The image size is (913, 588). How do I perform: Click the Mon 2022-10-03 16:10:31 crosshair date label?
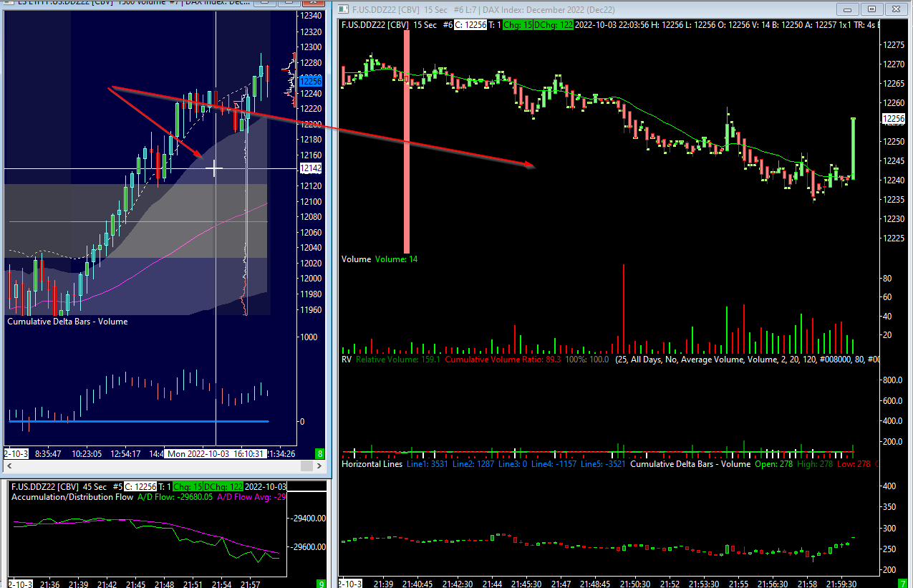click(217, 454)
